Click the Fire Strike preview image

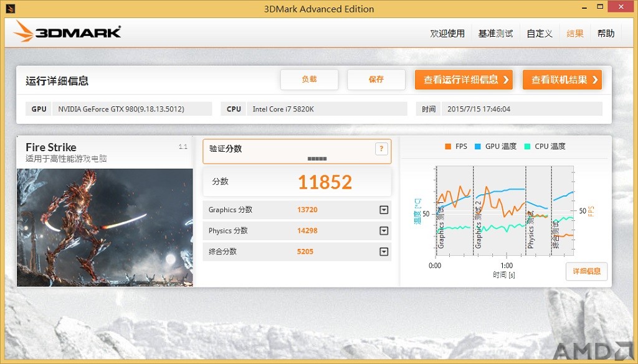tap(105, 228)
